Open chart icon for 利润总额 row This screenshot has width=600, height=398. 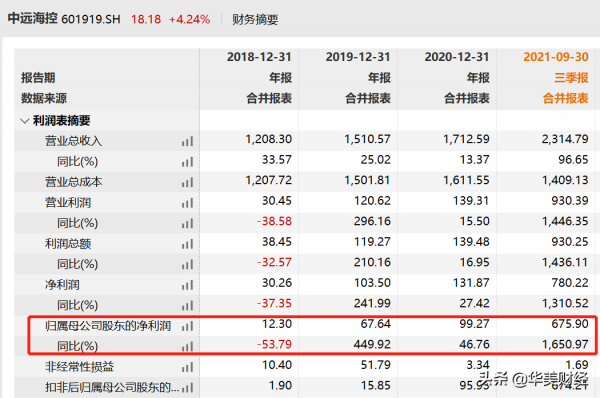pos(187,244)
